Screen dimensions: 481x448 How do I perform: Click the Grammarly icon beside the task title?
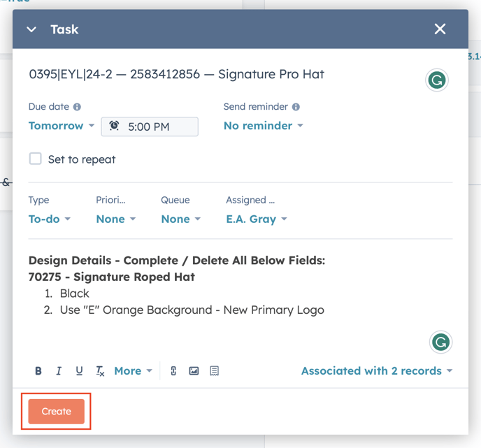point(438,80)
